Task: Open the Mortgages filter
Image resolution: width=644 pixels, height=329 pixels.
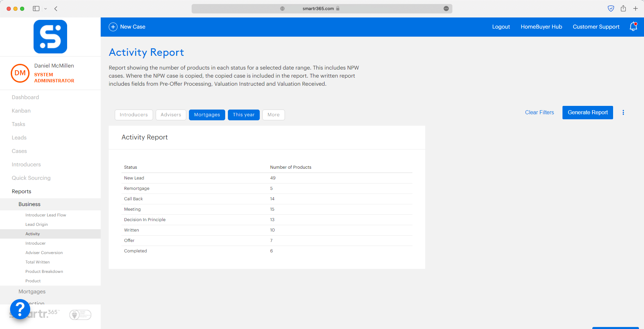Action: pyautogui.click(x=207, y=115)
